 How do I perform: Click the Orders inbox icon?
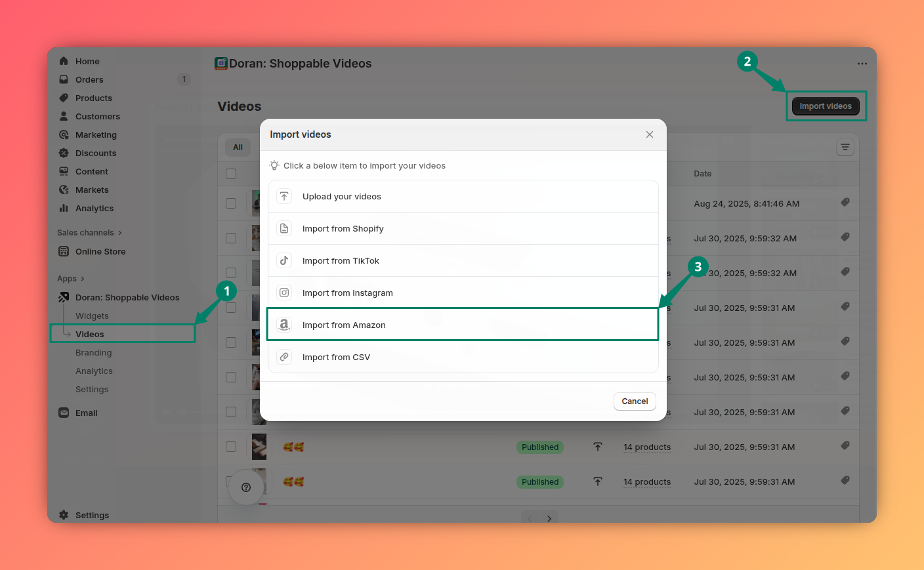point(64,79)
